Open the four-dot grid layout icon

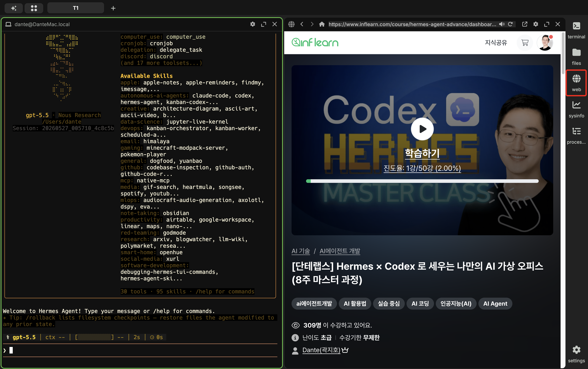[x=34, y=8]
